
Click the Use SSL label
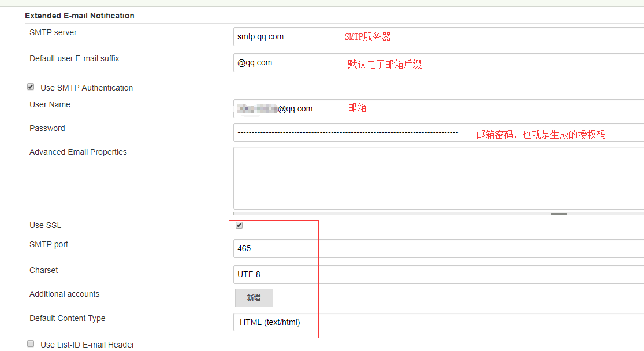(x=45, y=225)
